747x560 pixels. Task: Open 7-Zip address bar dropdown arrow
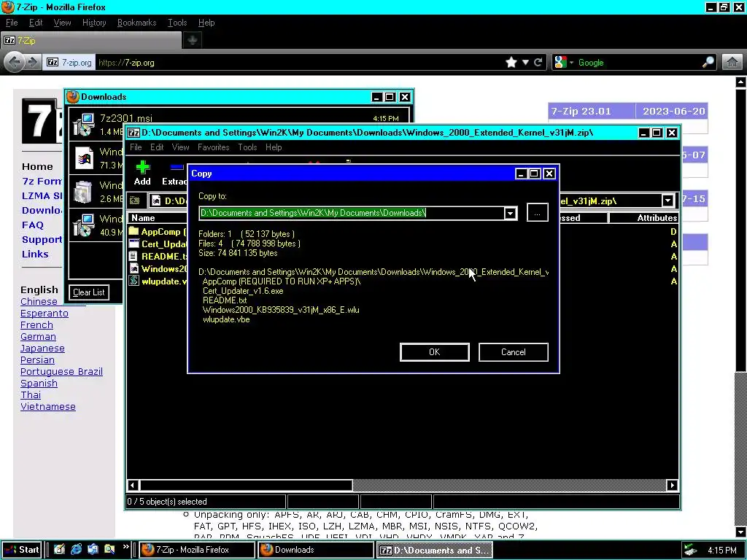pos(668,201)
